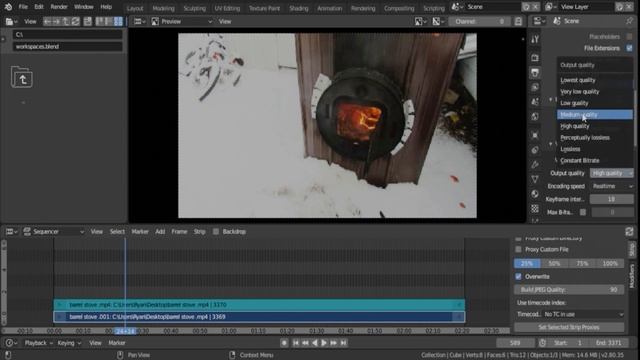Go forward to next folder arrow

tap(57, 22)
